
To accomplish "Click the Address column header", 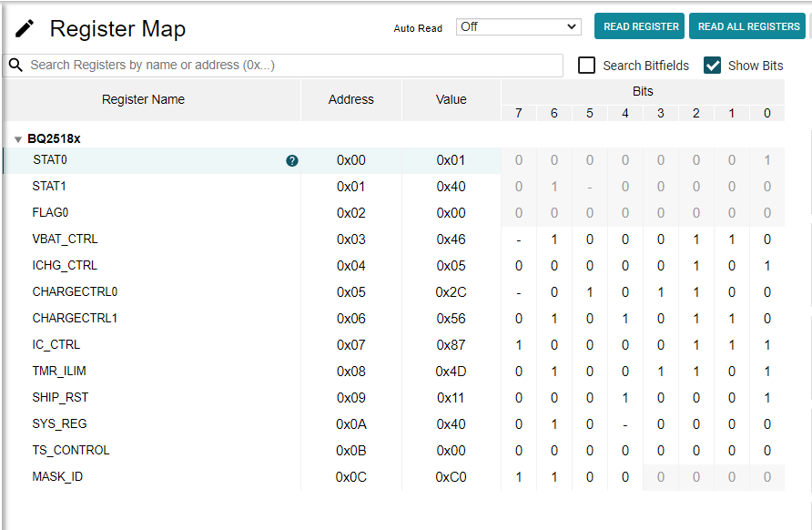I will point(350,100).
